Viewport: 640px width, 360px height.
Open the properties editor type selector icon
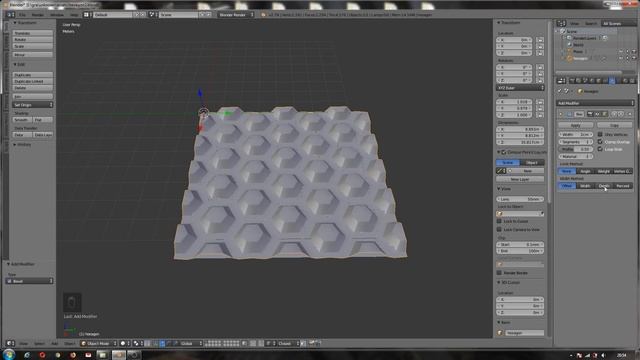562,81
